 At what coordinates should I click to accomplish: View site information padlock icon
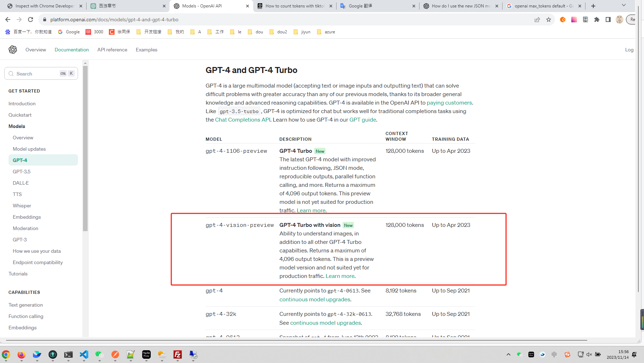pyautogui.click(x=45, y=19)
